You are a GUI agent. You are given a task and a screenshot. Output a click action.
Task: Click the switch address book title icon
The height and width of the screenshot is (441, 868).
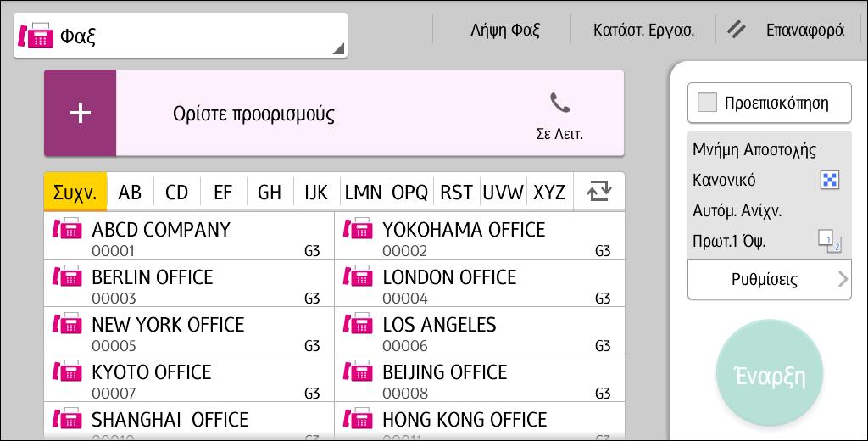(x=599, y=191)
